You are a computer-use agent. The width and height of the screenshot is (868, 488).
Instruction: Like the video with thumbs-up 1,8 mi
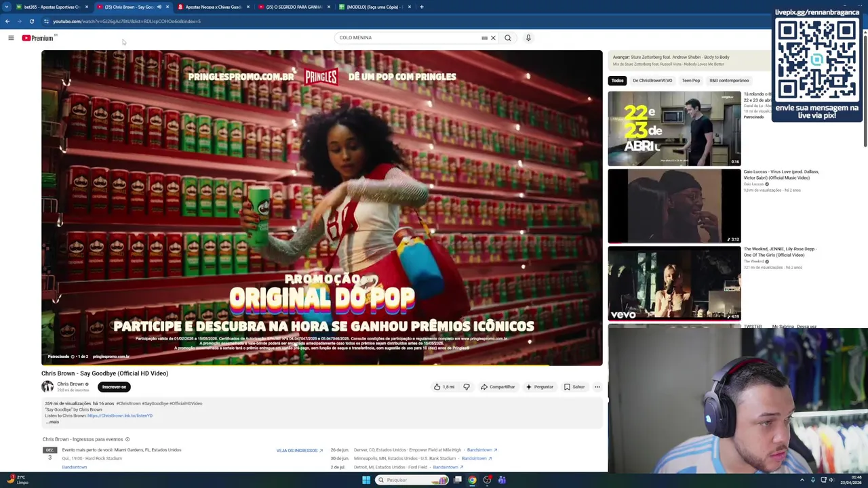[x=444, y=387]
